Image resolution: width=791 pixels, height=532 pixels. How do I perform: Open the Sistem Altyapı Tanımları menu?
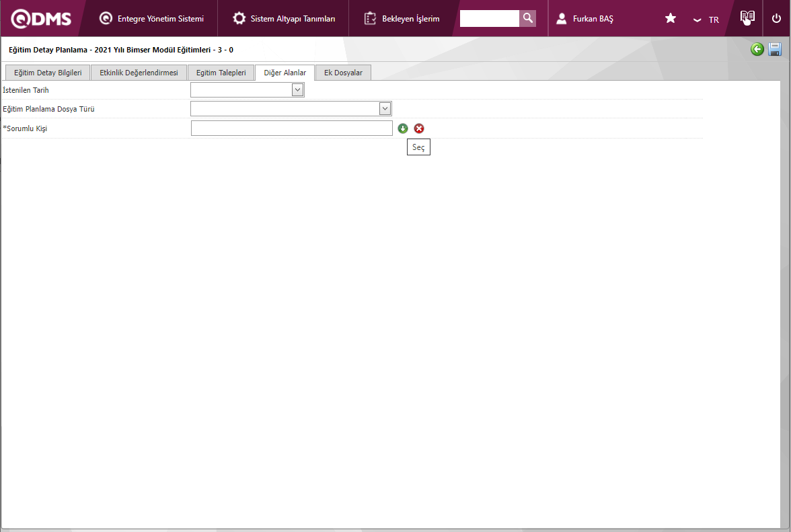pyautogui.click(x=284, y=19)
